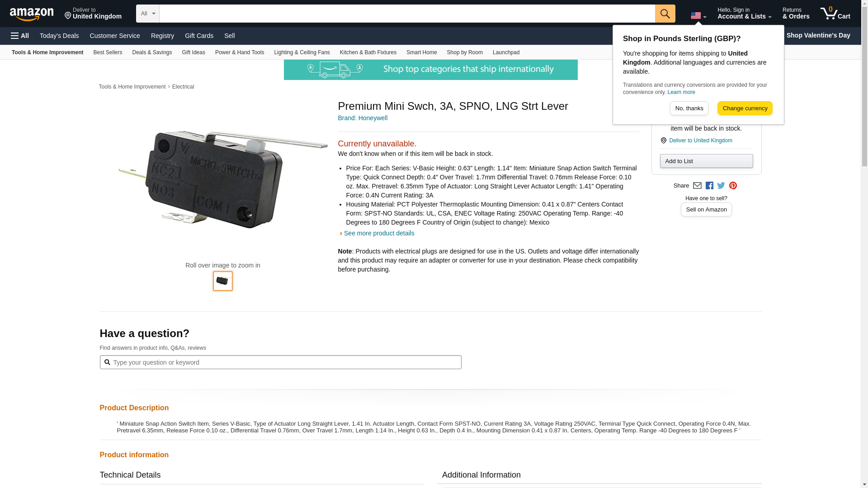Select the switch product thumbnail

pos(223,281)
